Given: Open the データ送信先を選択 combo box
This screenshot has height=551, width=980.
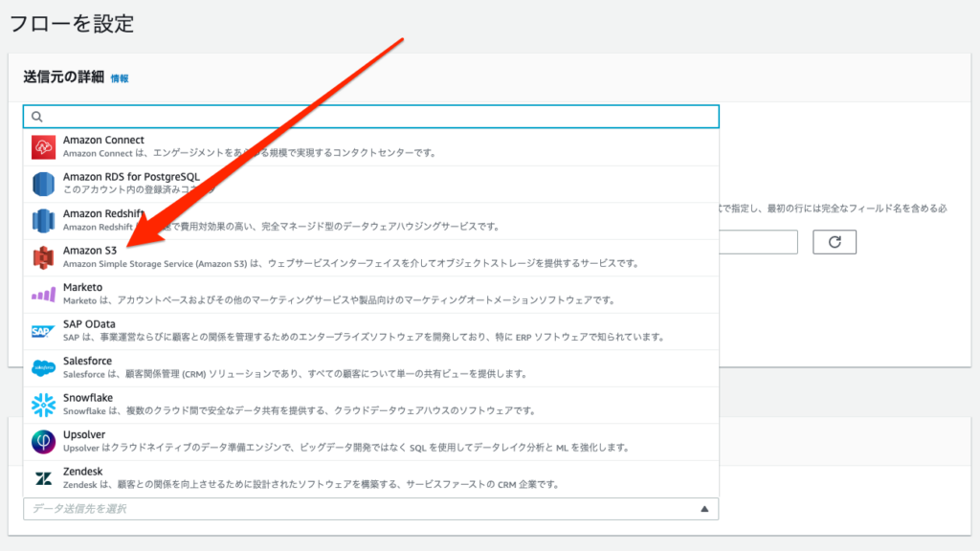Looking at the screenshot, I should click(369, 509).
